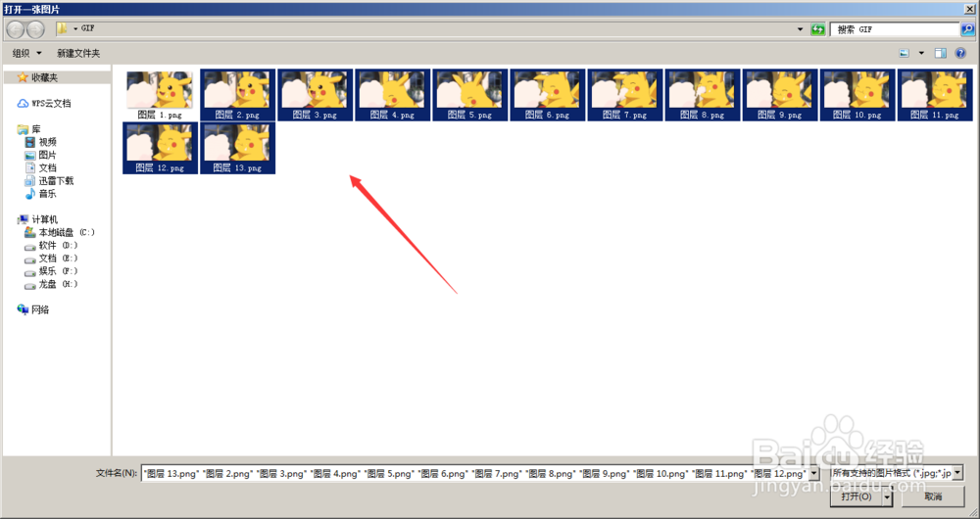Select the Libraries icon
This screenshot has width=980, height=519.
23,129
